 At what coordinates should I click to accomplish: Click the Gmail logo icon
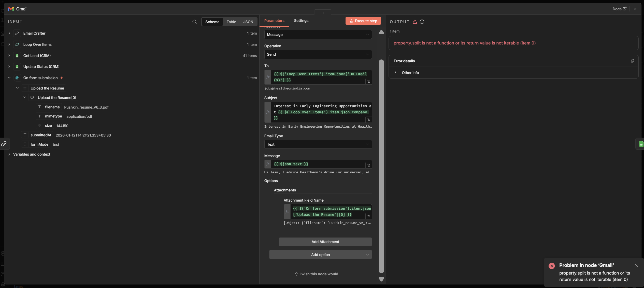[x=11, y=9]
